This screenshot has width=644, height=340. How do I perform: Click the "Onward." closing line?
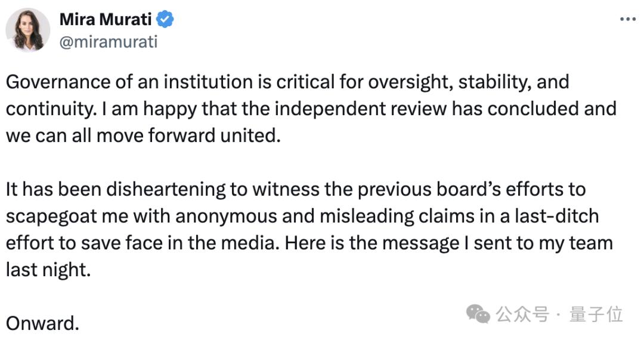click(x=43, y=324)
